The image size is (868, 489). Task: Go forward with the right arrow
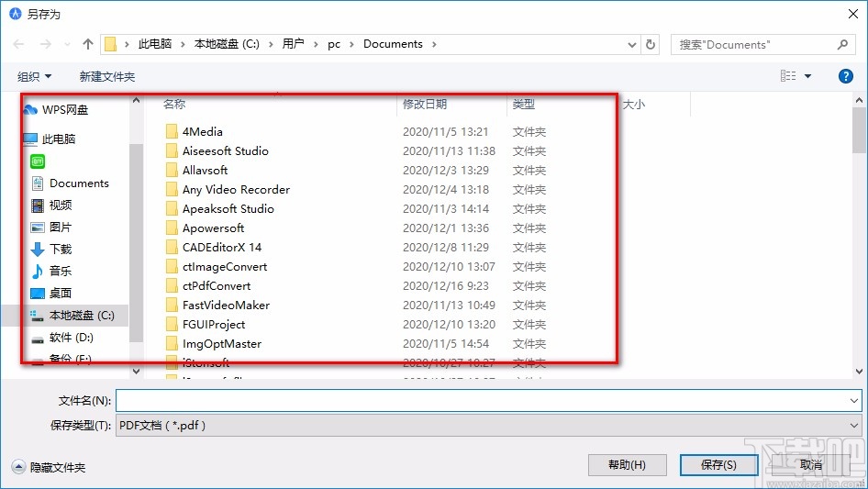pyautogui.click(x=45, y=44)
